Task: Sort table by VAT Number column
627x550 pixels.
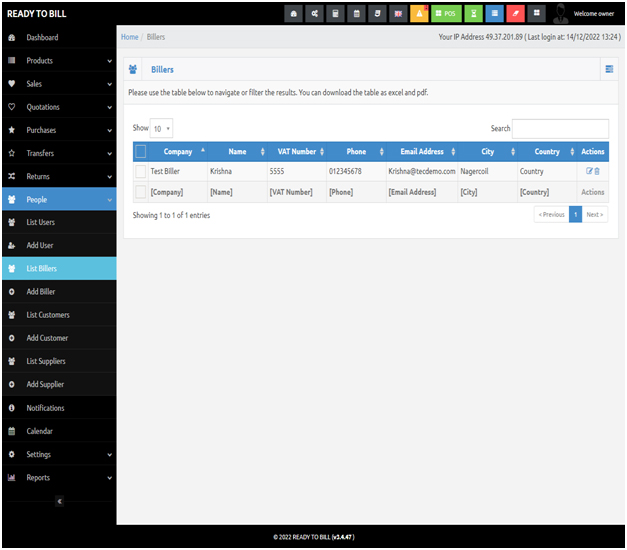Action: click(x=297, y=152)
